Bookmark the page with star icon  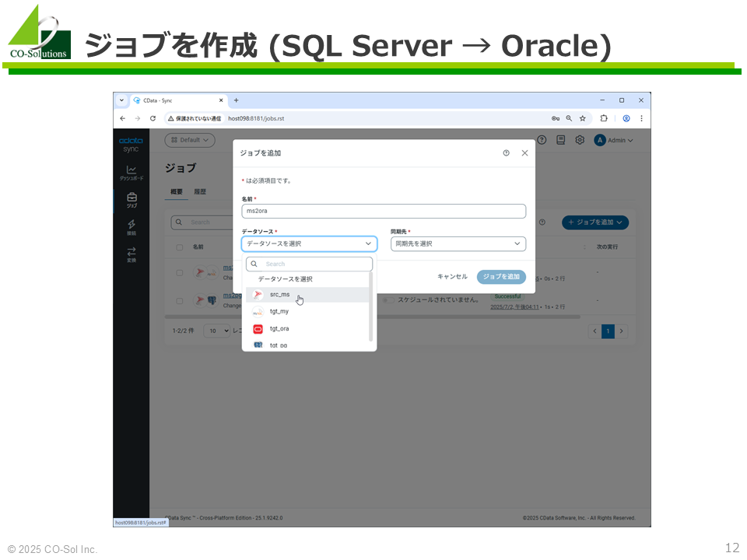pos(583,118)
